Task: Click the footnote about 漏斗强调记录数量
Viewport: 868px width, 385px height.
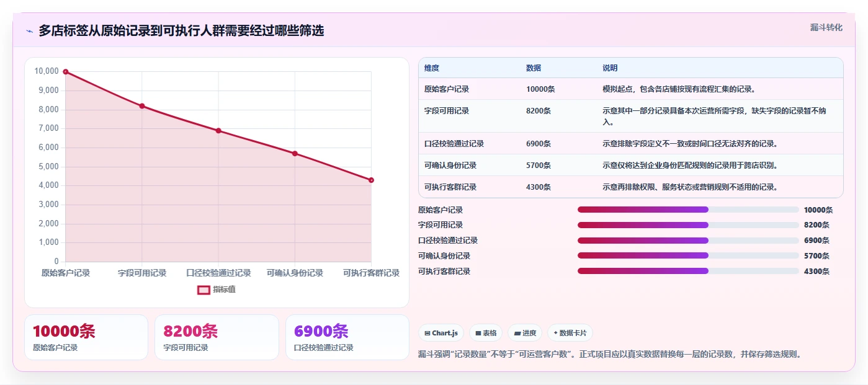Action: pos(611,355)
